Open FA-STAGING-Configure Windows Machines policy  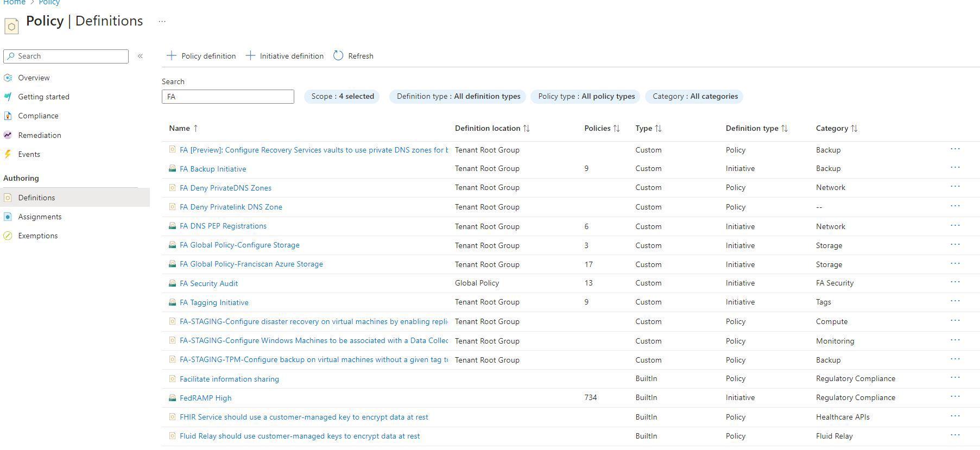click(314, 340)
